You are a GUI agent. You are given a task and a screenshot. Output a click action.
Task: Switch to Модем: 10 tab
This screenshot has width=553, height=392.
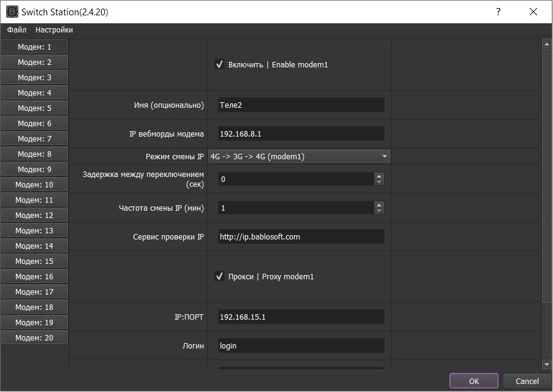34,184
